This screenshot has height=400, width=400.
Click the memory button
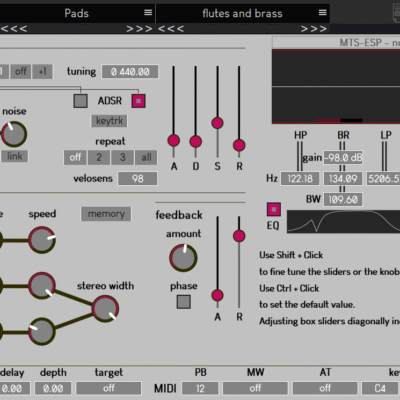pos(106,214)
